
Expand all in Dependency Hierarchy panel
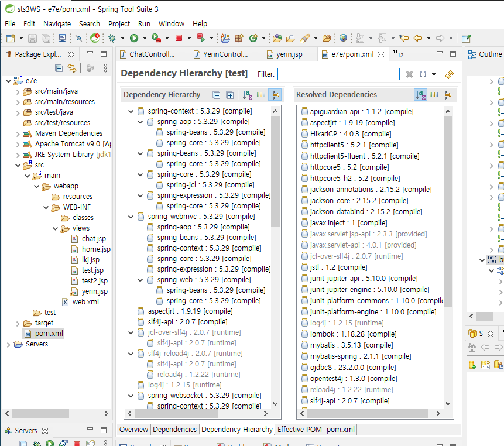230,95
